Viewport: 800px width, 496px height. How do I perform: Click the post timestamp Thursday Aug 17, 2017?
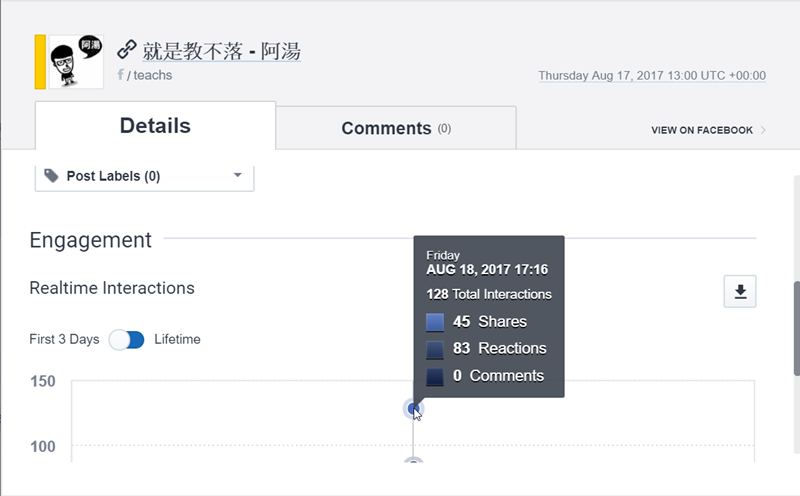tap(652, 75)
